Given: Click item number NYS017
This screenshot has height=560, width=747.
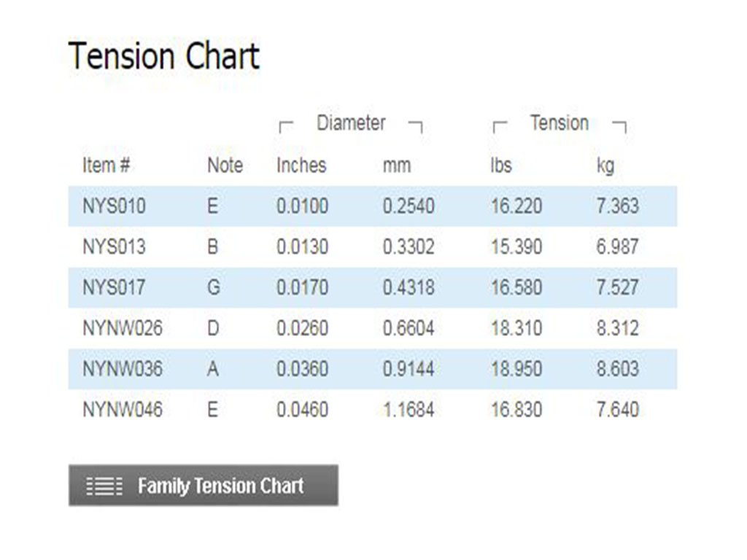Looking at the screenshot, I should point(114,287).
